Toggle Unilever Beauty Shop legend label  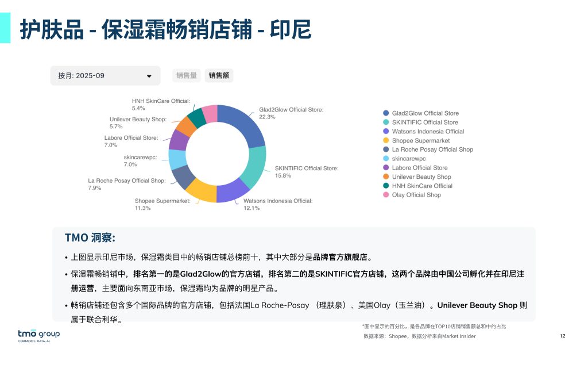coord(421,177)
